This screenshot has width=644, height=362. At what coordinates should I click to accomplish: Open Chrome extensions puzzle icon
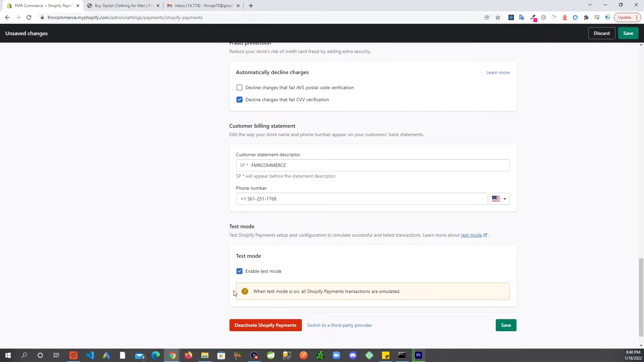586,17
